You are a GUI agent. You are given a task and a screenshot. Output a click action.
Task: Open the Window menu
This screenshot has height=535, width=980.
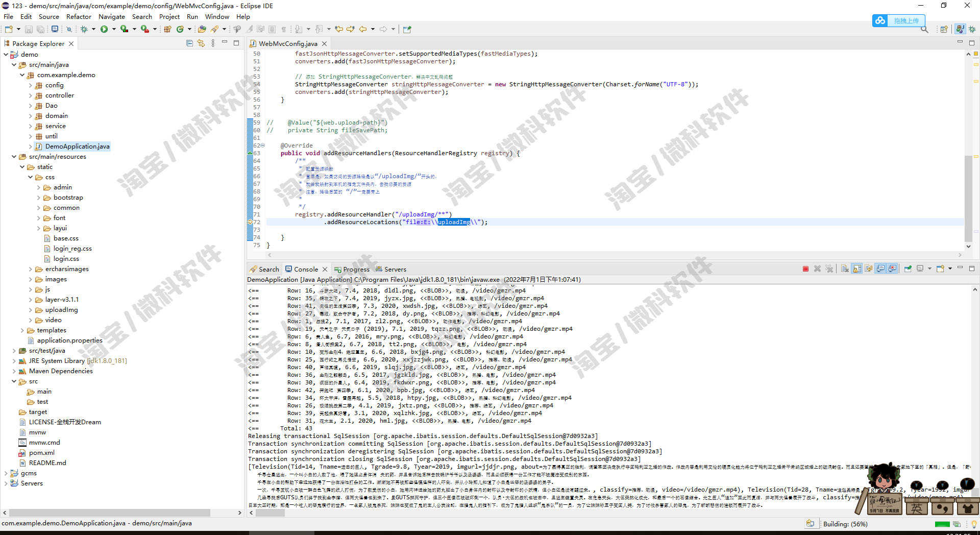point(217,16)
